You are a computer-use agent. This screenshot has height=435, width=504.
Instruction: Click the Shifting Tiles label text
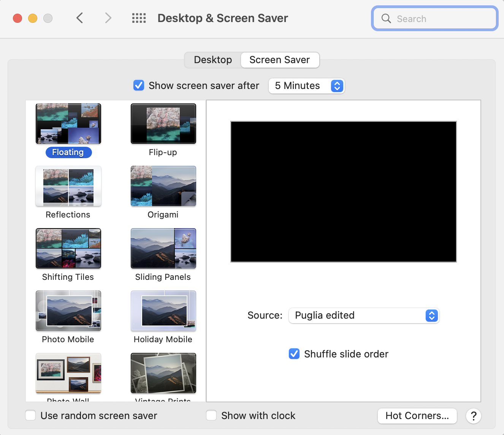[x=68, y=277]
